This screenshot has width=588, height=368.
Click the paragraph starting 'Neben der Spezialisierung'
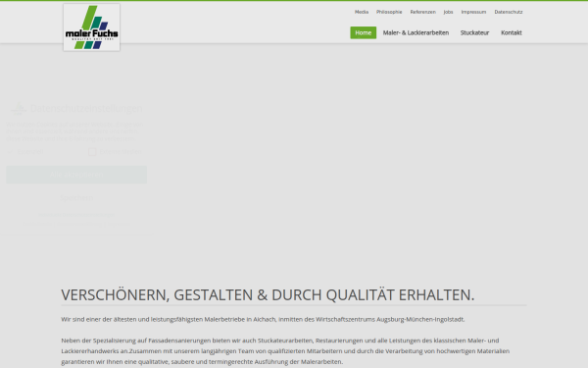tap(285, 351)
